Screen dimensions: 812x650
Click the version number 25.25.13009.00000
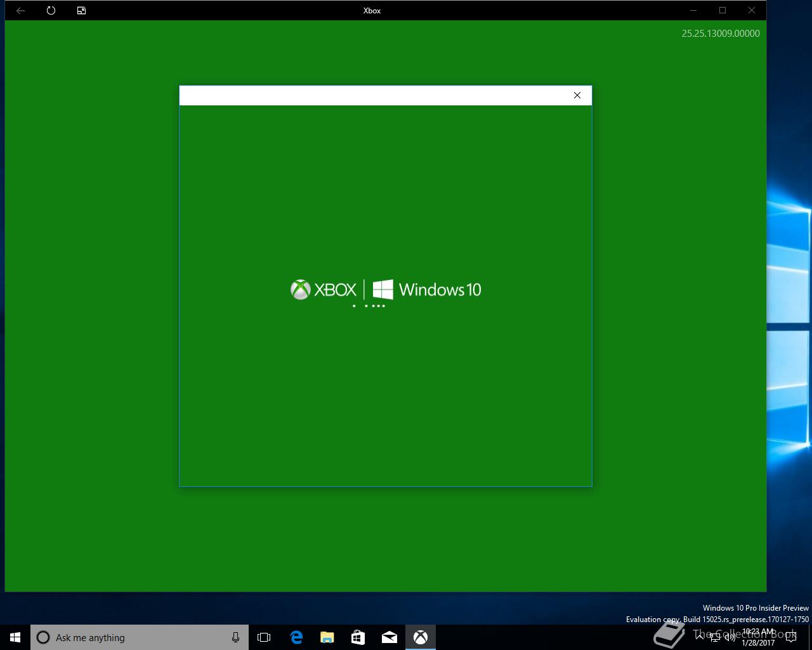tap(721, 34)
